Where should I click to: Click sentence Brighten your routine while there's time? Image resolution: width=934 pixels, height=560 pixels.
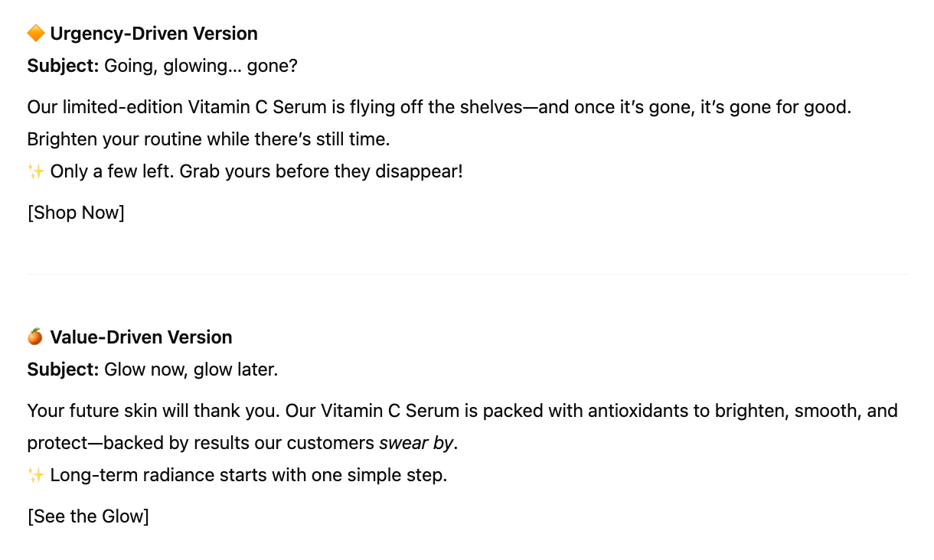(209, 140)
